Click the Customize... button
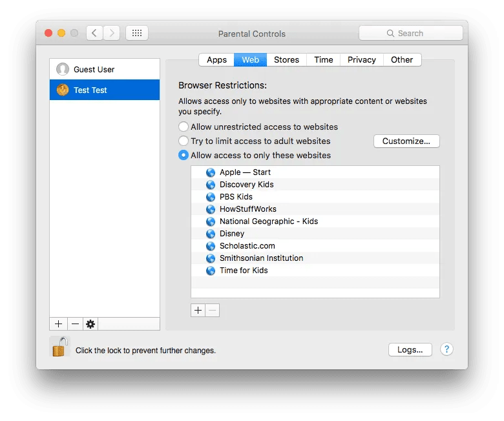The height and width of the screenshot is (421, 504). click(x=406, y=141)
